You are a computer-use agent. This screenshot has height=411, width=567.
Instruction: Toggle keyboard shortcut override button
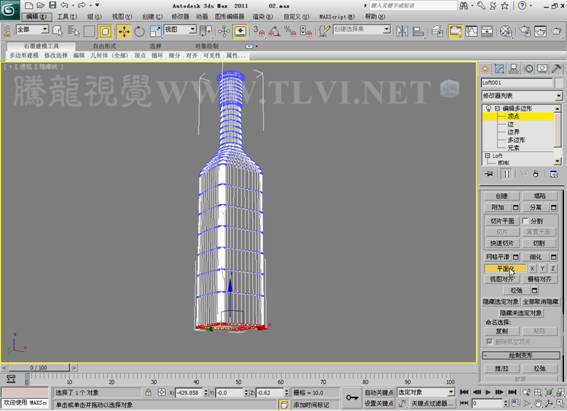pyautogui.click(x=240, y=31)
